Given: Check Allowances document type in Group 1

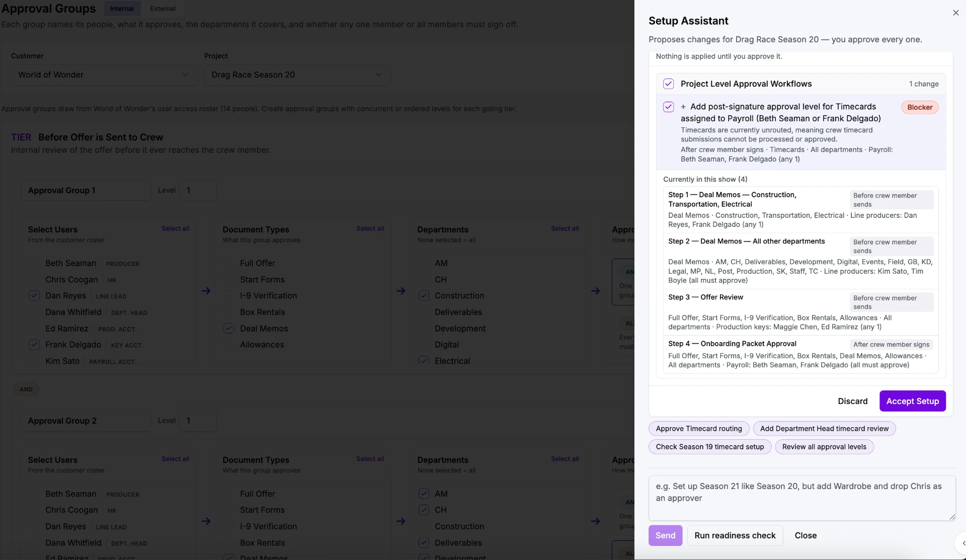Looking at the screenshot, I should click(228, 345).
